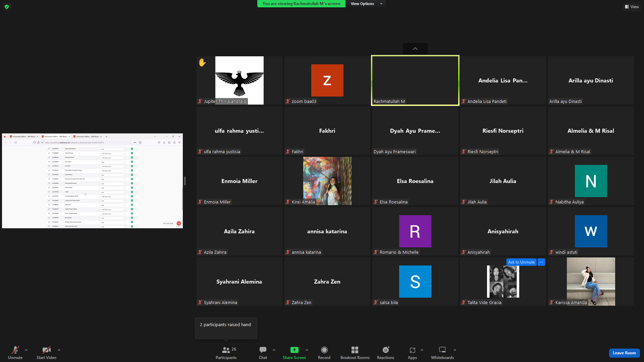Screen dimensions: 644x362
Task: Click the muted mic icon beside Fakhri's name
Action: [x=288, y=152]
